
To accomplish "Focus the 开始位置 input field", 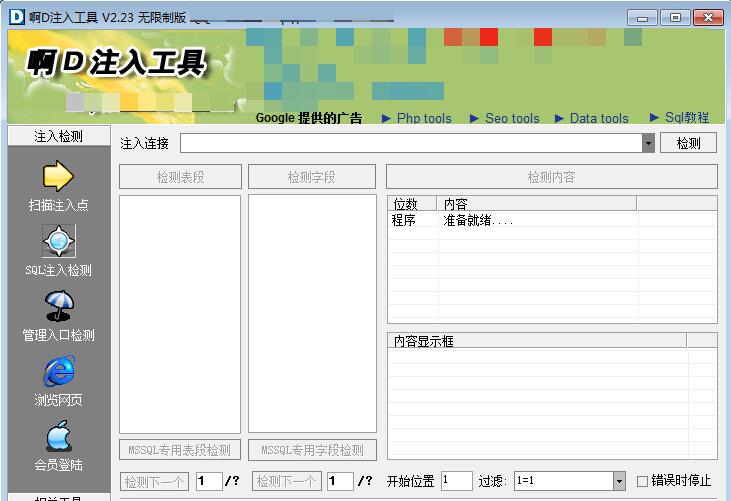I will [457, 481].
